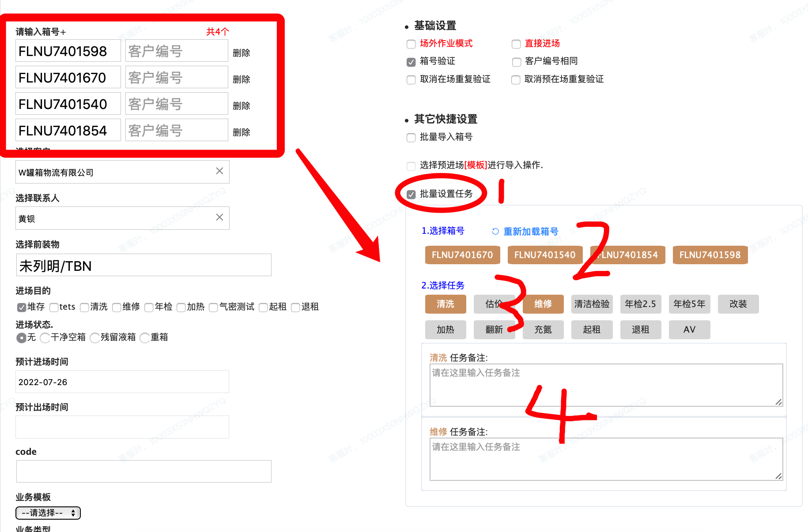Clear the W罐箱物流有限公司 customer selection
The image size is (808, 532).
[219, 171]
